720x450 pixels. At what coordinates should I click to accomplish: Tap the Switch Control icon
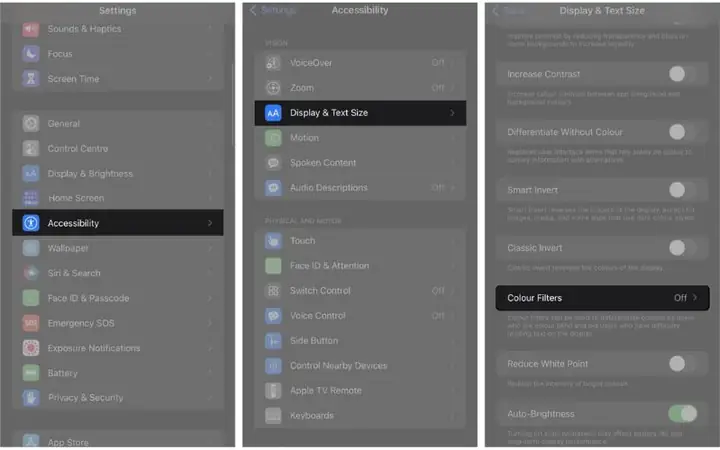point(273,291)
